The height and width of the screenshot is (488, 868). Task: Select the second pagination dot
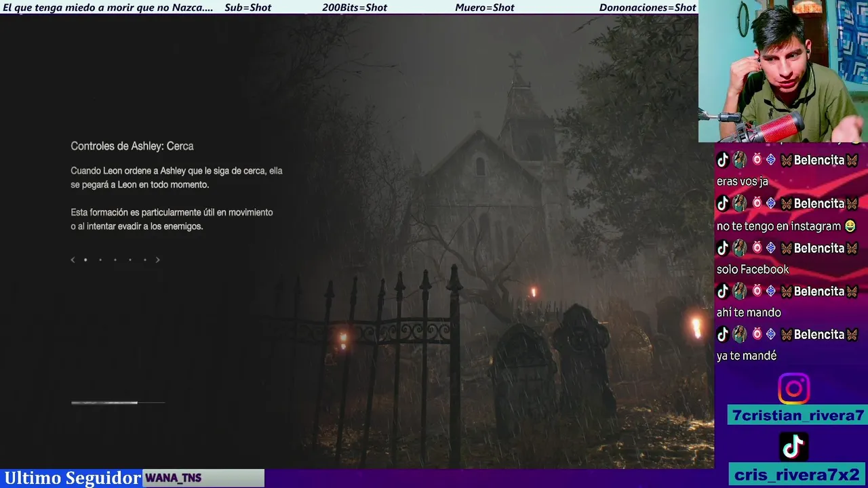100,260
